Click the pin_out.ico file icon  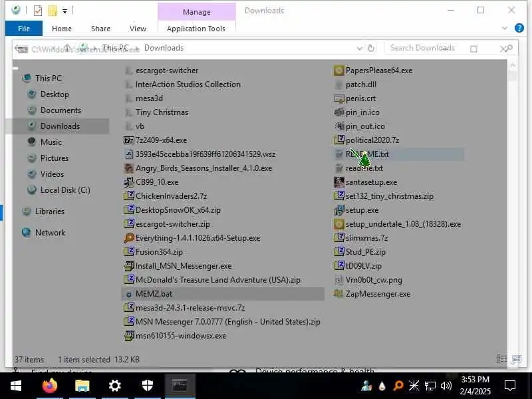pyautogui.click(x=338, y=126)
